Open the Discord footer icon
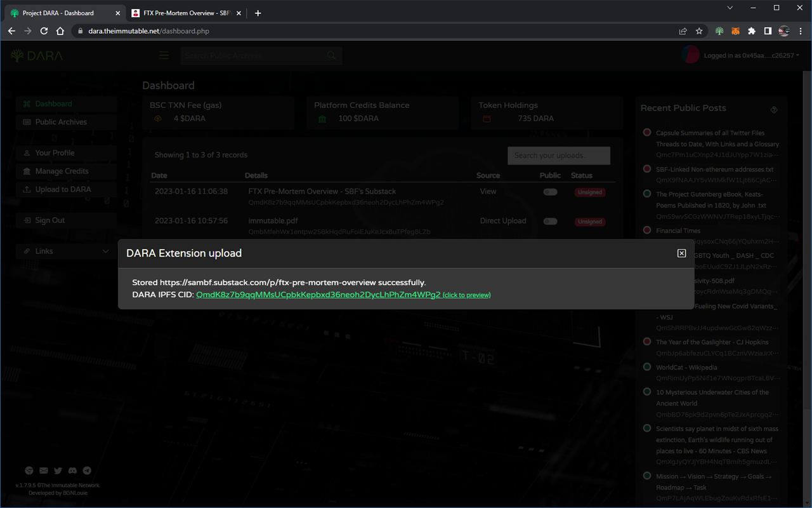This screenshot has width=812, height=508. click(x=72, y=471)
